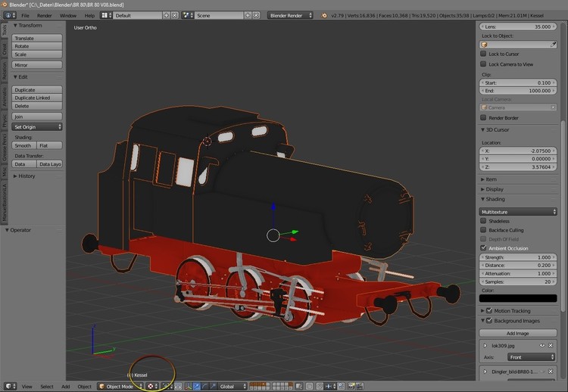Click the Blender logo in info header
The image size is (568, 392).
tap(324, 15)
